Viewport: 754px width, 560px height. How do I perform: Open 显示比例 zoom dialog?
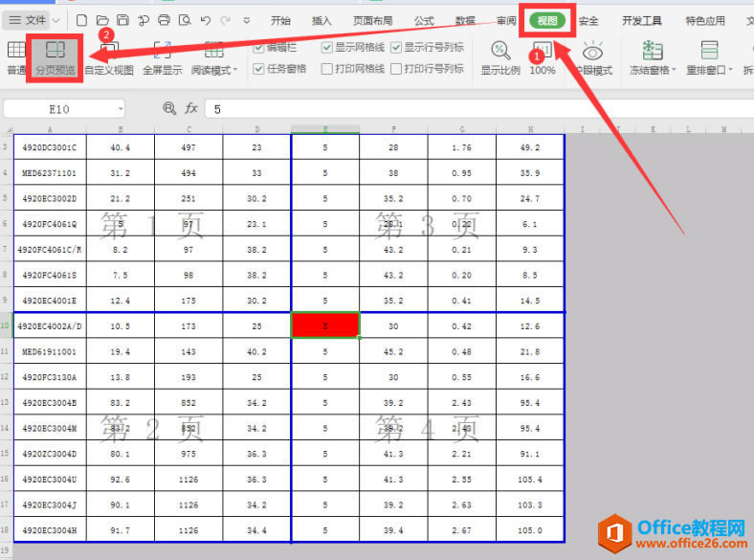click(x=500, y=57)
